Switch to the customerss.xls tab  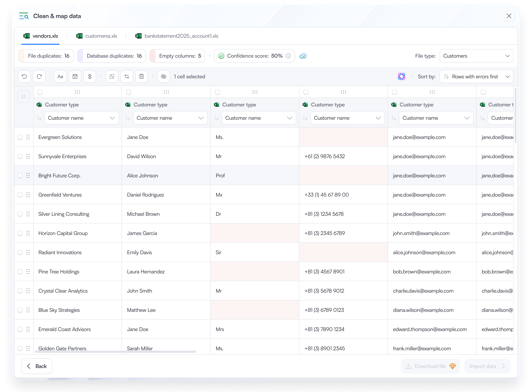click(97, 36)
